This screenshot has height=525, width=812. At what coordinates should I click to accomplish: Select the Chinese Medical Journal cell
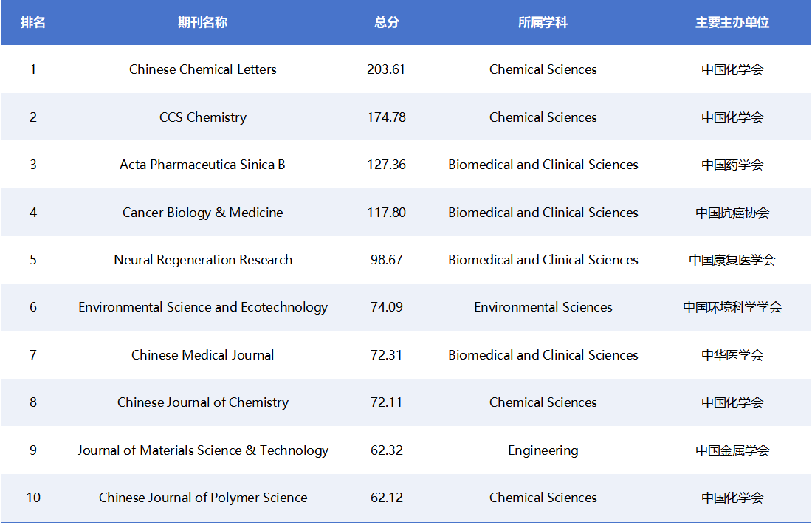click(202, 355)
